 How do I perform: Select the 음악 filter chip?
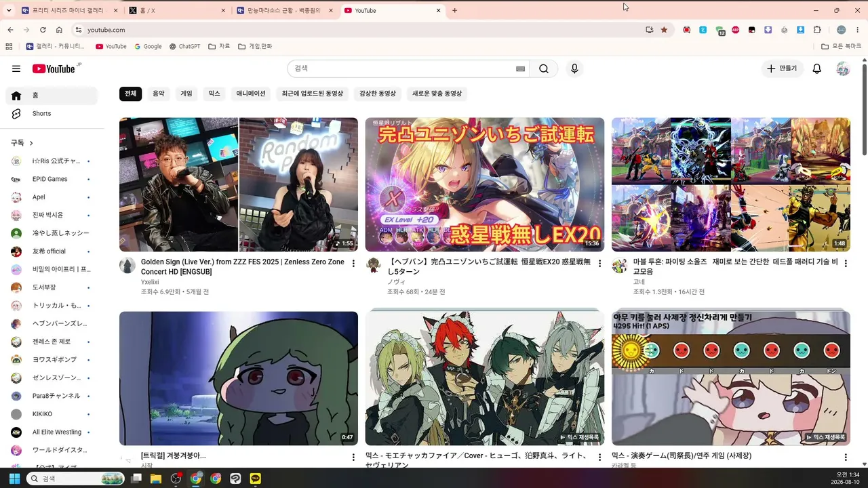[158, 94]
